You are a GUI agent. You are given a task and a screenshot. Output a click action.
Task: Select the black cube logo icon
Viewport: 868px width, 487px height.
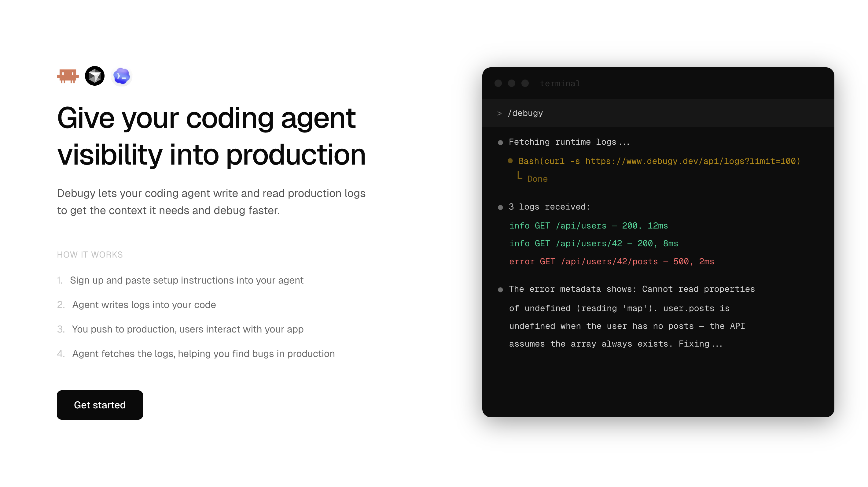point(95,76)
